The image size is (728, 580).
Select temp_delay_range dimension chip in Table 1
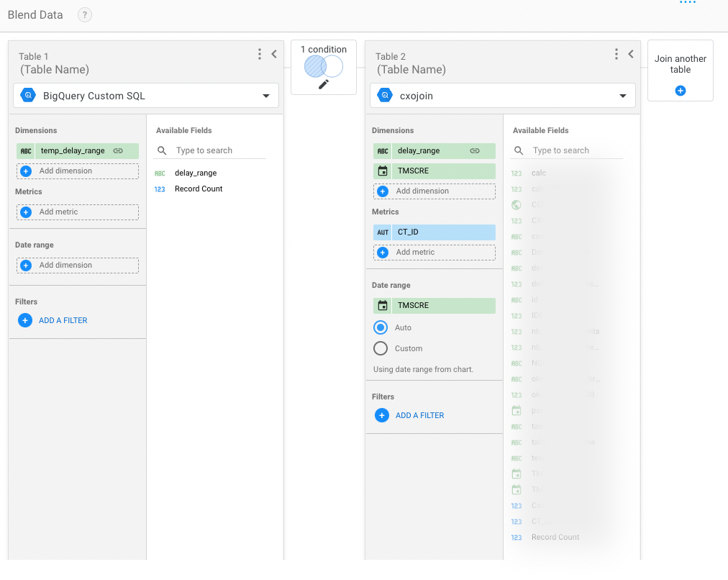point(78,151)
